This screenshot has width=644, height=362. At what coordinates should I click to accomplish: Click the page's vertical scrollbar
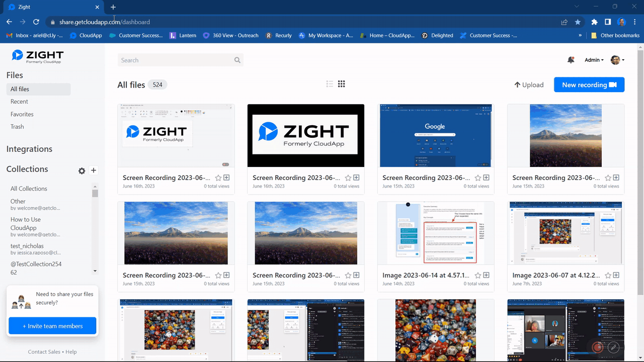click(x=640, y=172)
